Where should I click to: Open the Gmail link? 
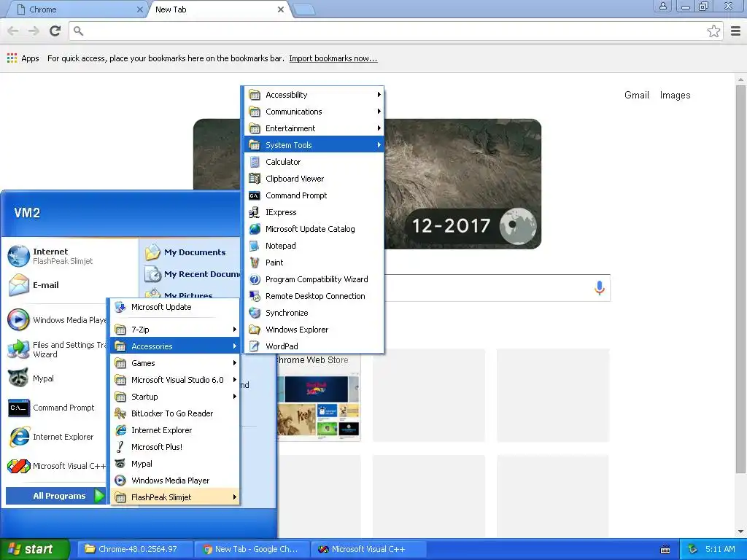[x=636, y=96]
